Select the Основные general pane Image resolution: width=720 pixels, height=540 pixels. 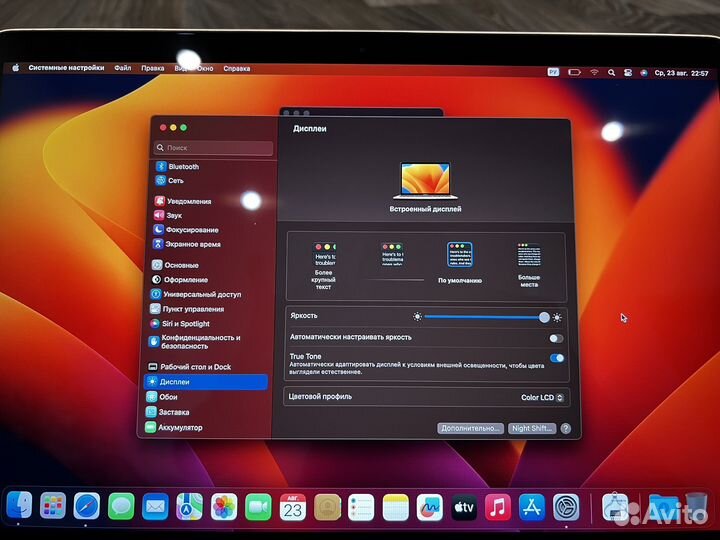coord(175,265)
